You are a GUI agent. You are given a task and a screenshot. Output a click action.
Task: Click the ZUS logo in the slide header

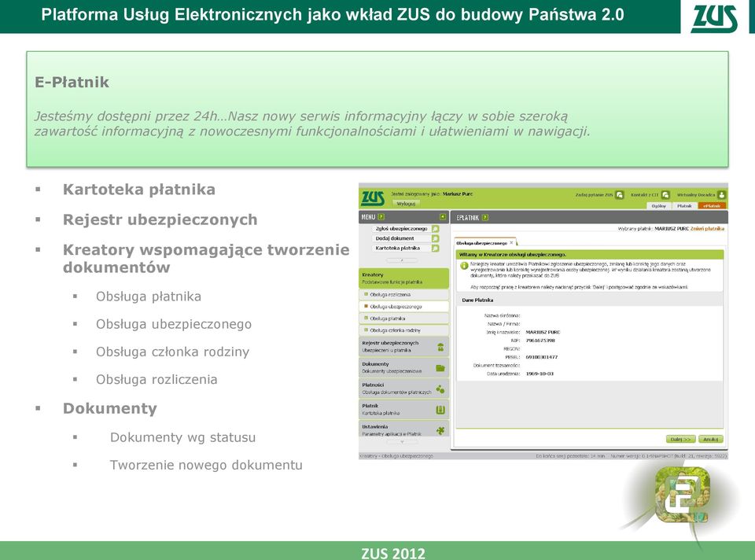click(715, 19)
